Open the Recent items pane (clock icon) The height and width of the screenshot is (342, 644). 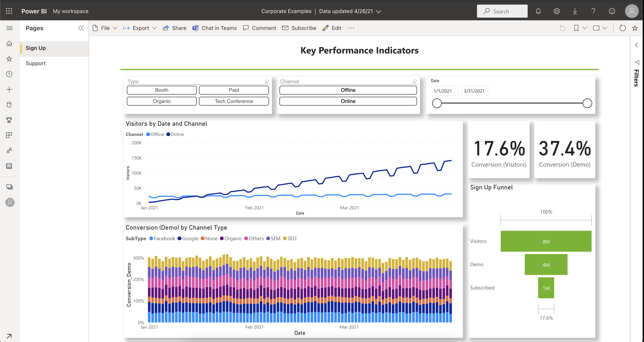pyautogui.click(x=9, y=74)
